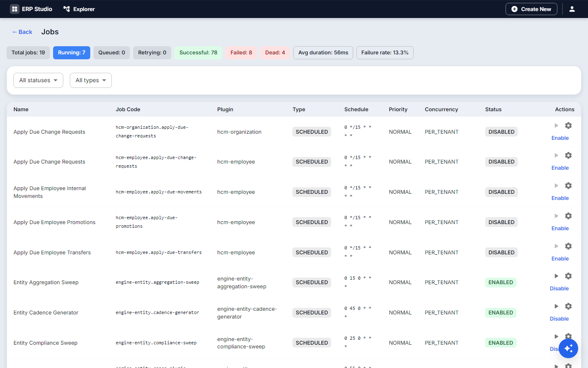Run the hcm-organization Apply Due Change Requests job
Image resolution: width=588 pixels, height=368 pixels.
[556, 126]
